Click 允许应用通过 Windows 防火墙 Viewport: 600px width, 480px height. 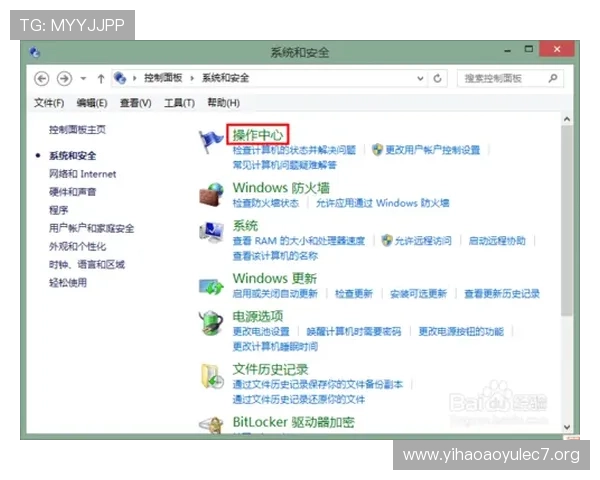[x=383, y=203]
